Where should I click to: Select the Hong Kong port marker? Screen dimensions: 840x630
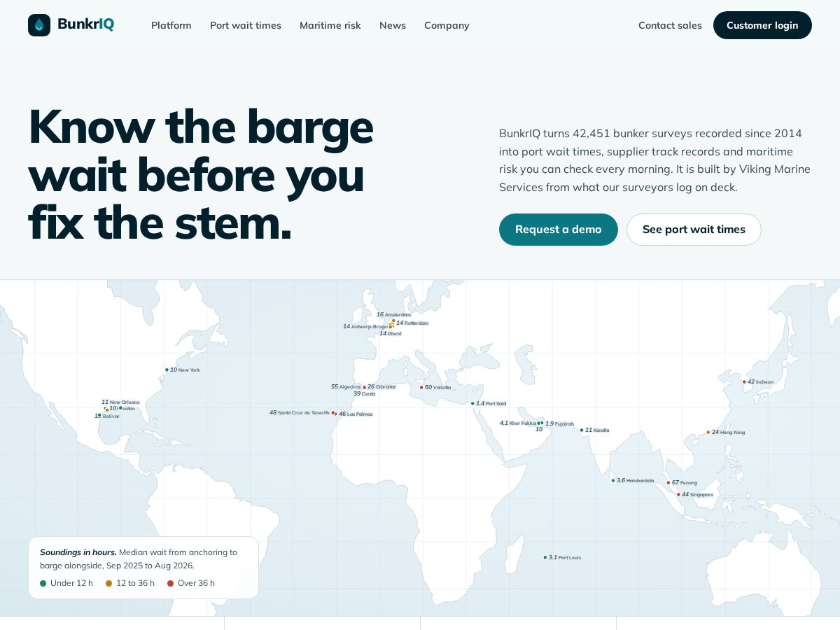[x=708, y=433]
